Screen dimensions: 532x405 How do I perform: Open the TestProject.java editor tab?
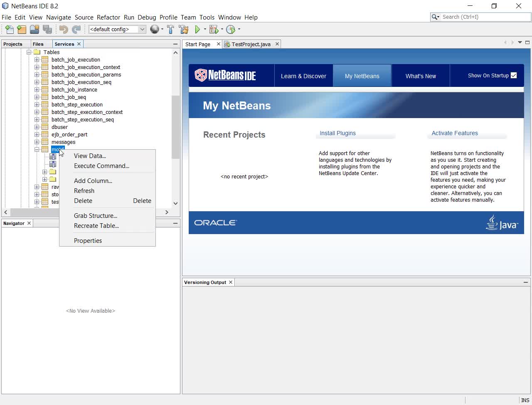point(251,44)
